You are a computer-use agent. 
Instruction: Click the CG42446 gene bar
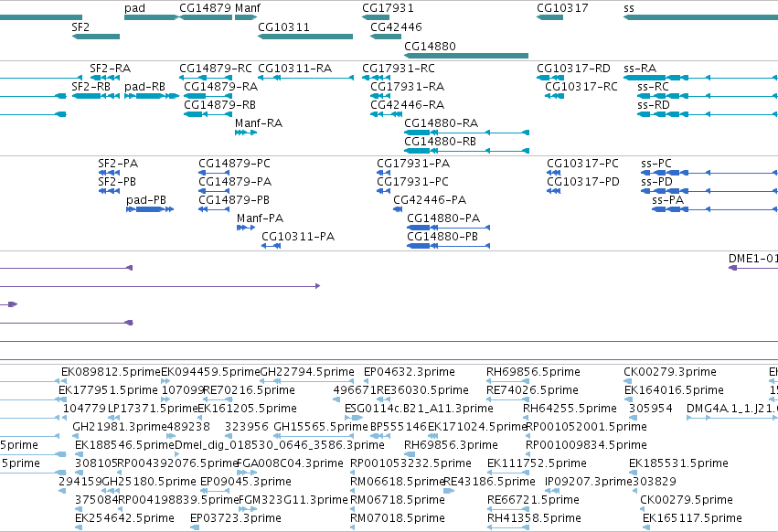(386, 37)
